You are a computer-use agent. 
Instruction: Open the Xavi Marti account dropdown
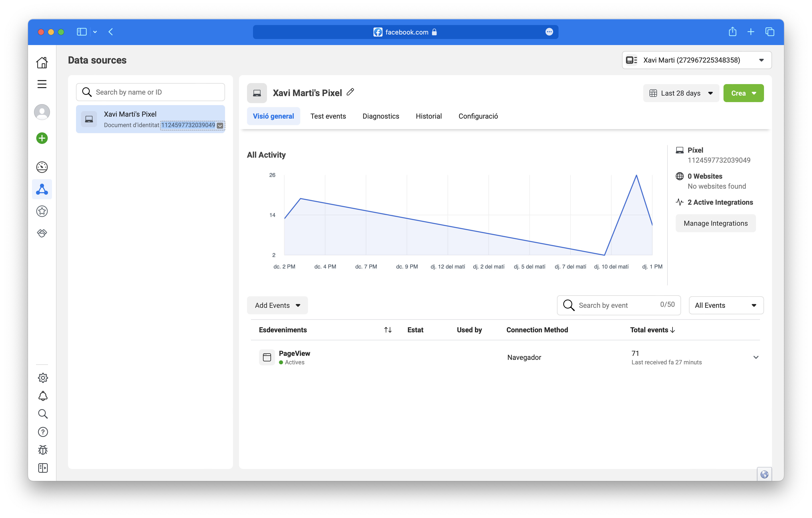click(x=696, y=60)
